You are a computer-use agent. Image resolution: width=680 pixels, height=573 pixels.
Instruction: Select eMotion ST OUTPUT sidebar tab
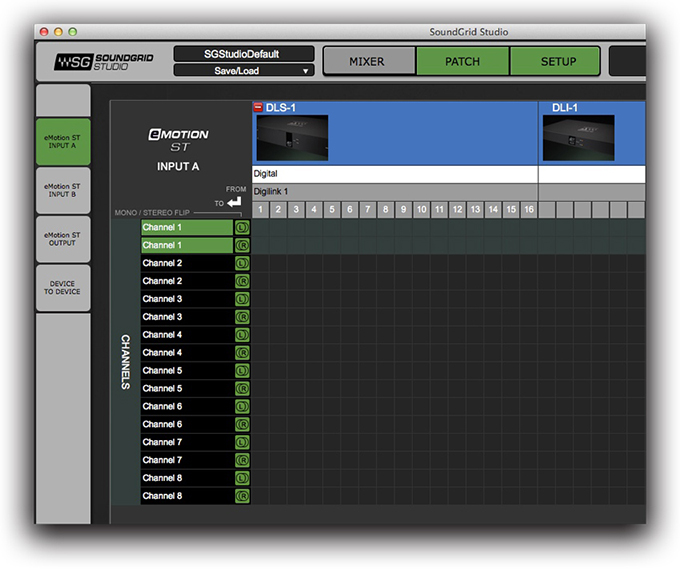pos(63,239)
